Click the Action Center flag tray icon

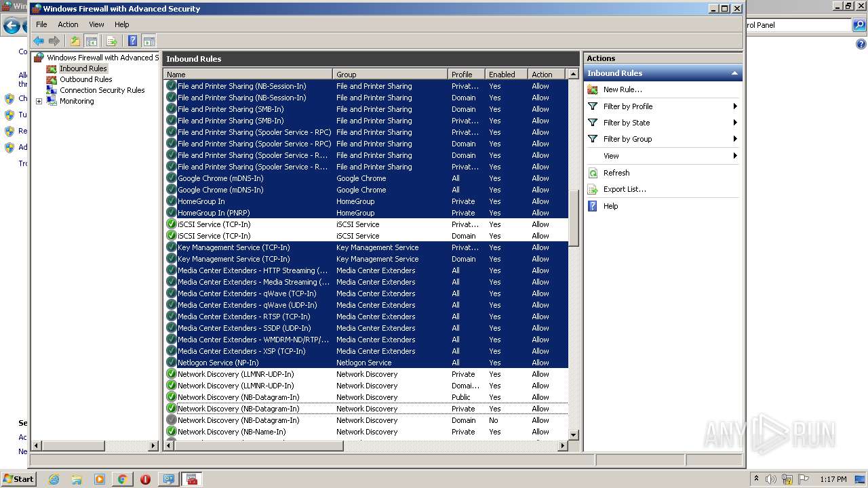pos(803,479)
